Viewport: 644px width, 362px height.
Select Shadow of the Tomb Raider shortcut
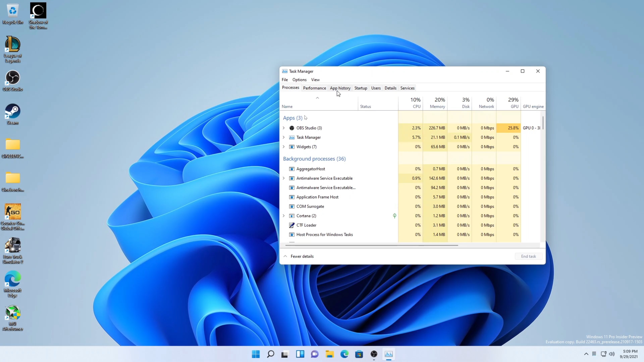[x=38, y=16]
